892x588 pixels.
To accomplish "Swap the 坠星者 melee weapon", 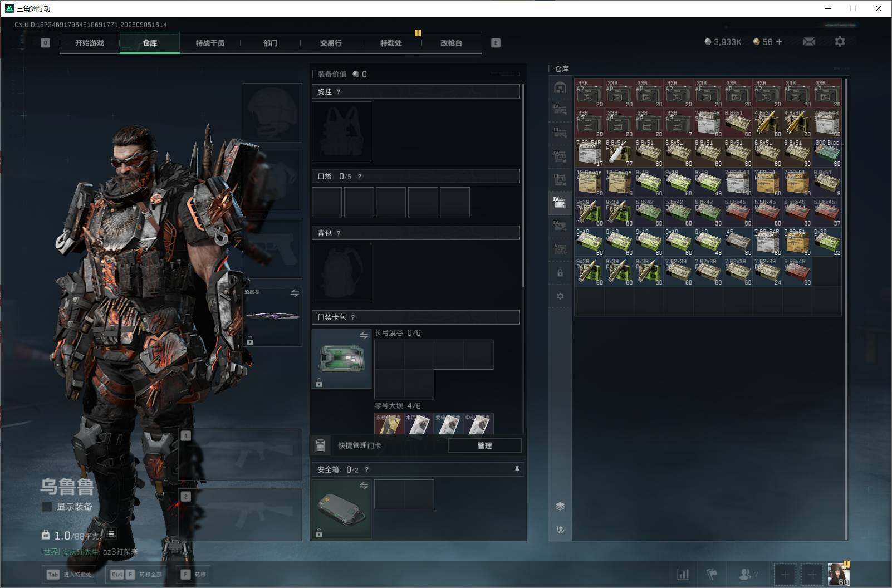I will tap(295, 293).
